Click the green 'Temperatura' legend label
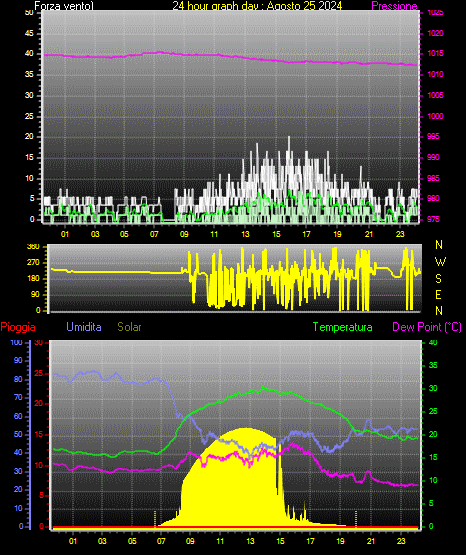Screen dimensions: 466x555 pyautogui.click(x=343, y=327)
